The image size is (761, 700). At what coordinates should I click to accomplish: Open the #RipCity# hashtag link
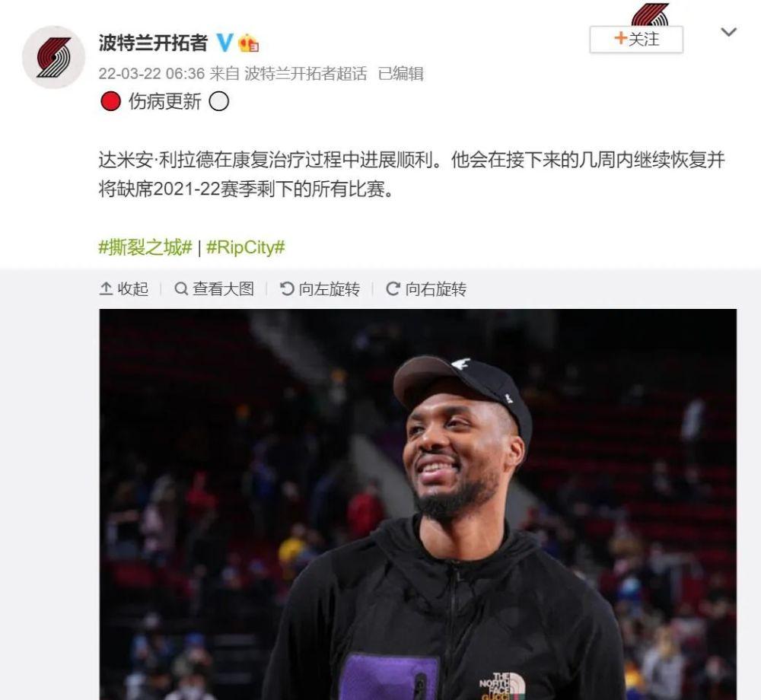[x=246, y=247]
